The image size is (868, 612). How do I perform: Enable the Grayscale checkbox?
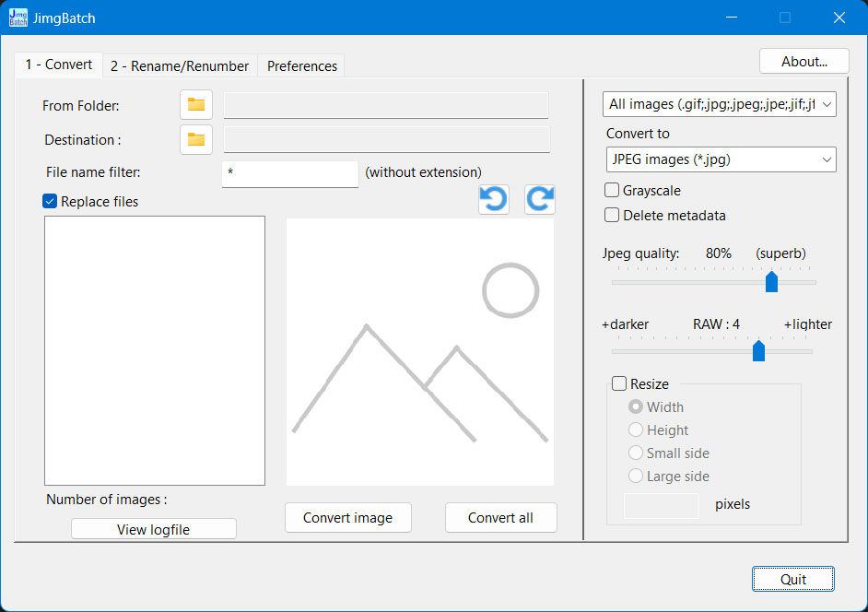(612, 191)
